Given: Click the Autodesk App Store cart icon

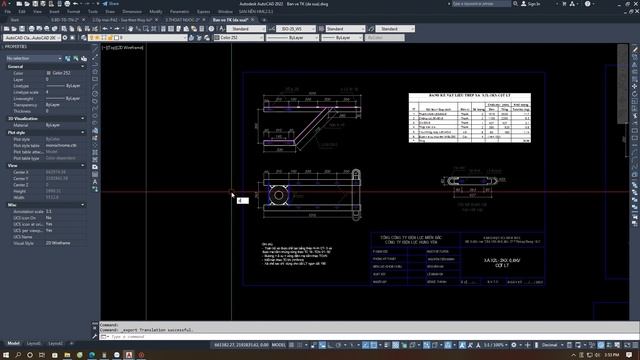Looking at the screenshot, I should (564, 4).
